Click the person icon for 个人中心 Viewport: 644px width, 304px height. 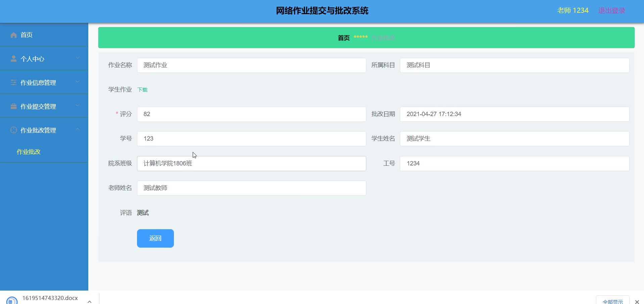[x=14, y=59]
